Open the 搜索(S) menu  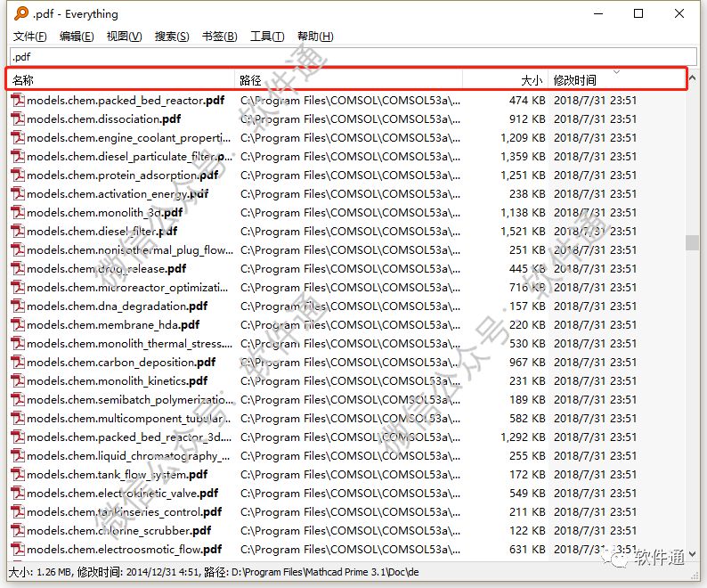(172, 37)
